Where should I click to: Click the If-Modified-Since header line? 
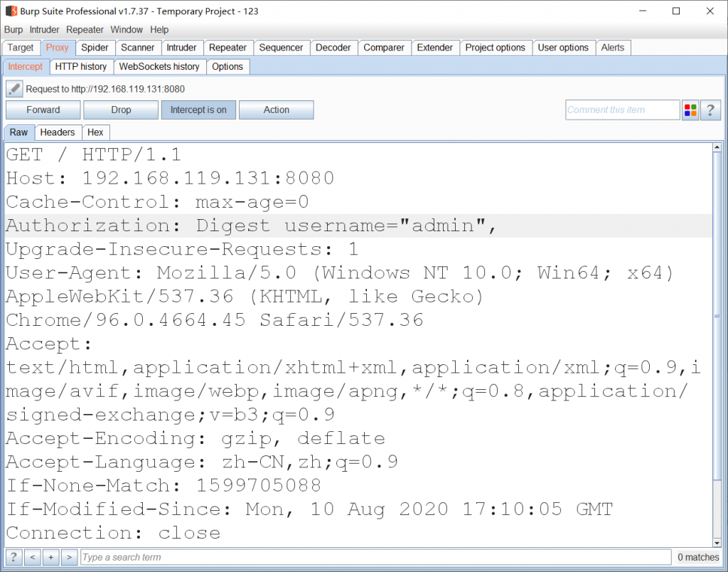point(309,509)
